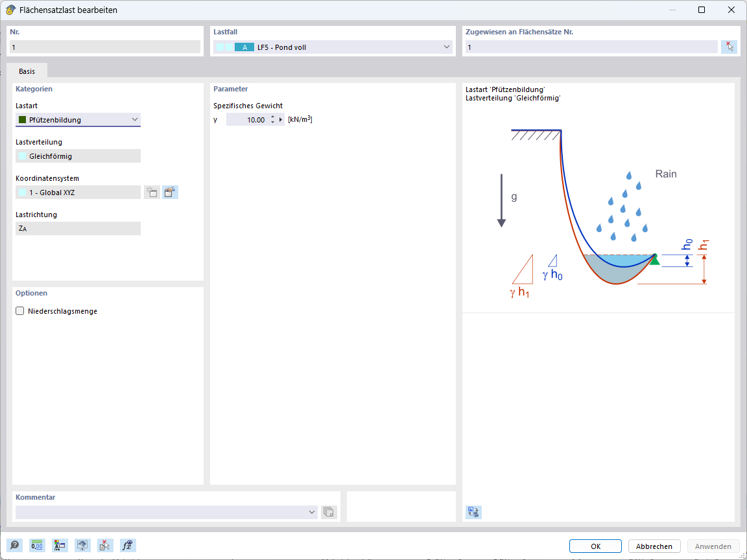Open the Kommentar dropdown

pyautogui.click(x=311, y=512)
